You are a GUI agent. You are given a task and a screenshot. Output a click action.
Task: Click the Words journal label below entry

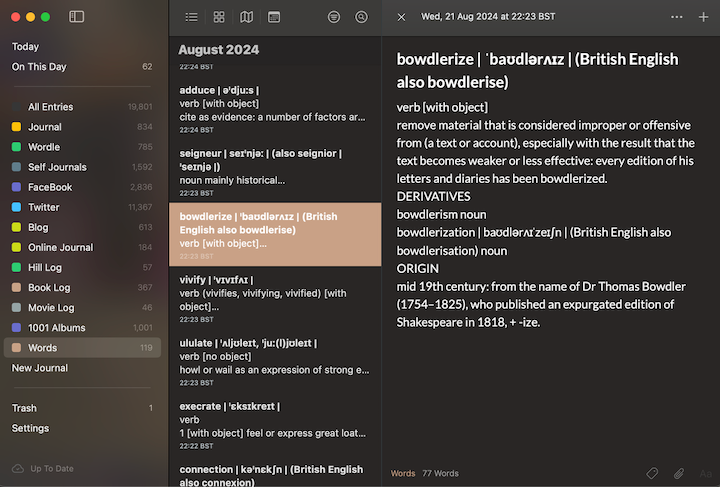coord(403,473)
